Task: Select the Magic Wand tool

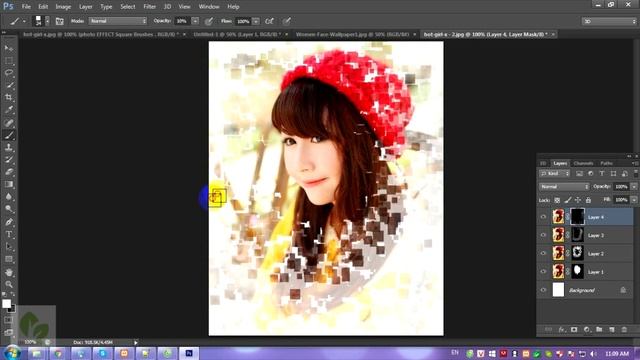Action: [9, 85]
